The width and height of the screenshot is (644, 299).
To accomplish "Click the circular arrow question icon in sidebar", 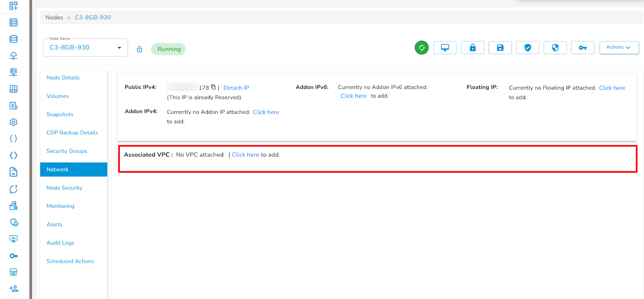I will 13,189.
